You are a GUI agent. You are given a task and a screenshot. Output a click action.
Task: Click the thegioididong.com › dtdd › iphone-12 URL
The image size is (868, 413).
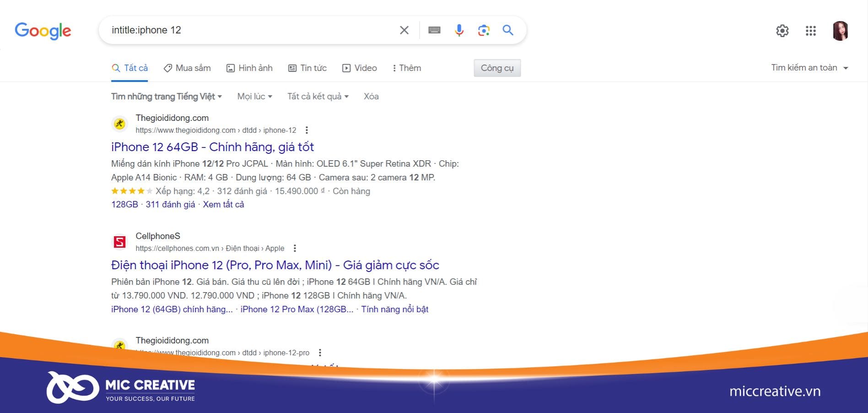click(216, 130)
